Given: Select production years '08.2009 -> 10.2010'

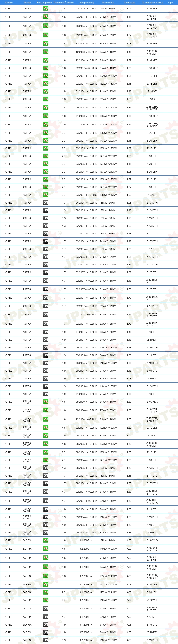Looking at the screenshot, I should [86, 402].
